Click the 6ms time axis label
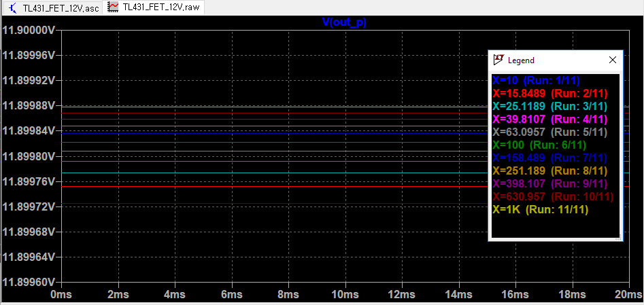This screenshot has width=644, height=305. pyautogui.click(x=232, y=295)
